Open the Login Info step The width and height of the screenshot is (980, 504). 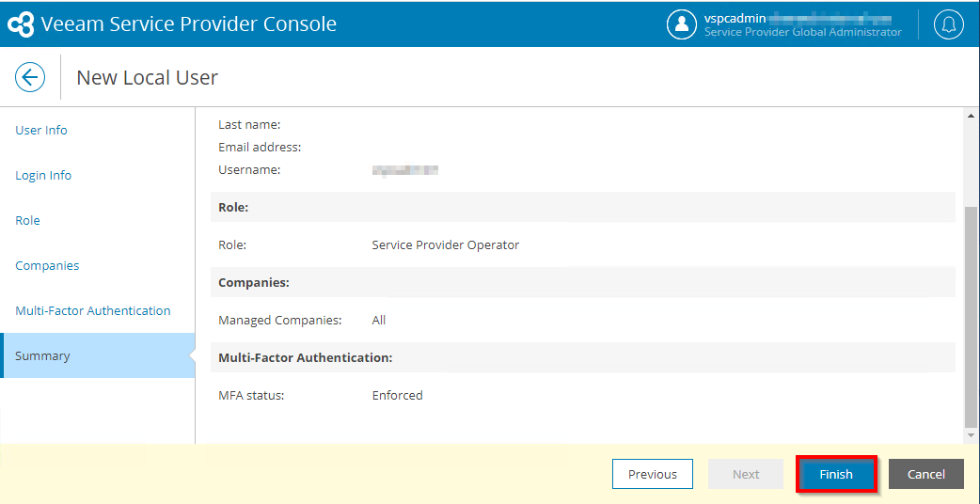[x=43, y=175]
